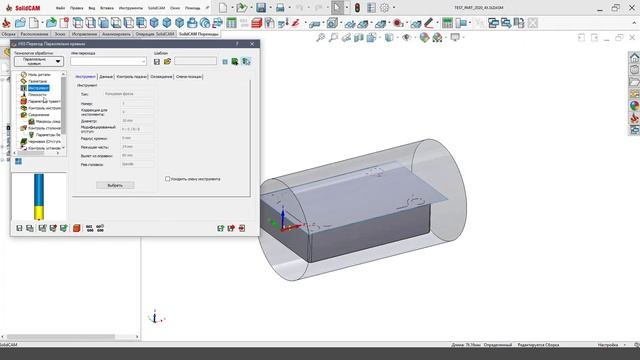Screen dimensions: 640x360
Task: Open dropdown arrow next to View Settings monitor
Action: coord(463,38)
